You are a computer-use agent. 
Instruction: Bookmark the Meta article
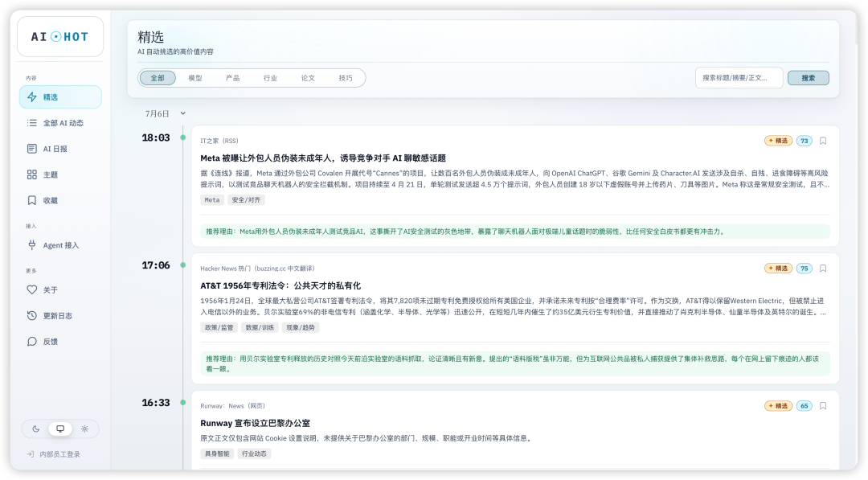coord(823,141)
